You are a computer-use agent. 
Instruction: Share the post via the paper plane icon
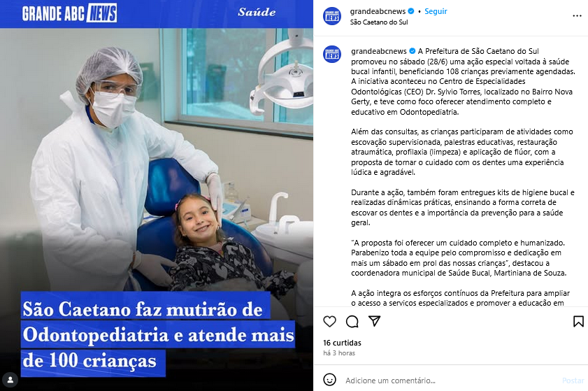[x=375, y=321]
